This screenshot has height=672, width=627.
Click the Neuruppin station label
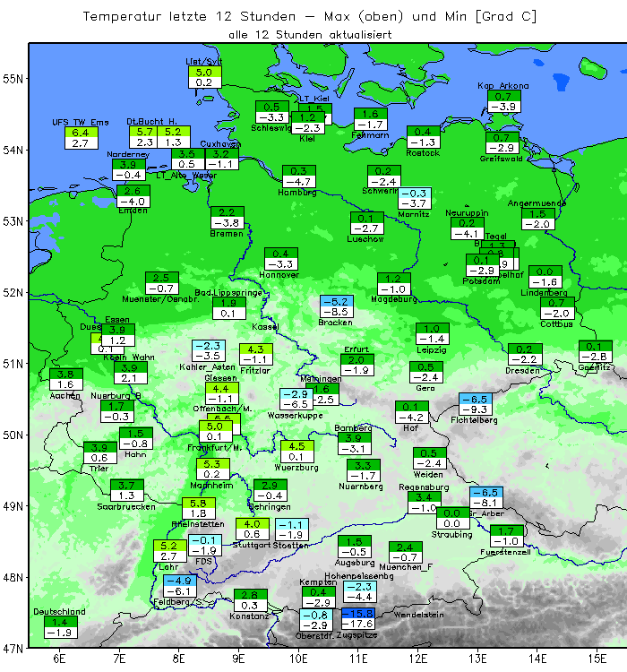coord(467,213)
